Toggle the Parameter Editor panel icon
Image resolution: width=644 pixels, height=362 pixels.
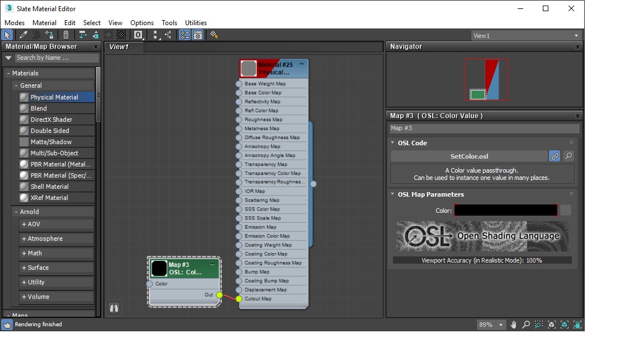click(198, 35)
